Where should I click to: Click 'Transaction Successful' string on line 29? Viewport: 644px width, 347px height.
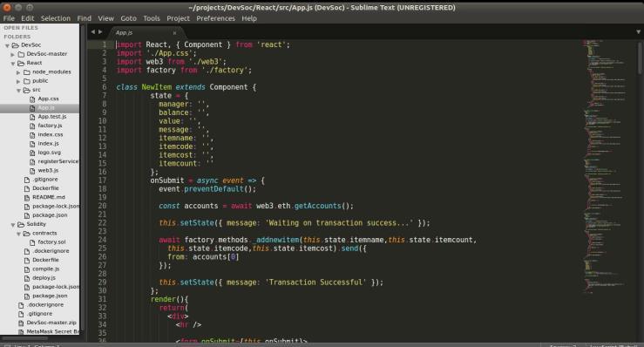click(x=315, y=282)
